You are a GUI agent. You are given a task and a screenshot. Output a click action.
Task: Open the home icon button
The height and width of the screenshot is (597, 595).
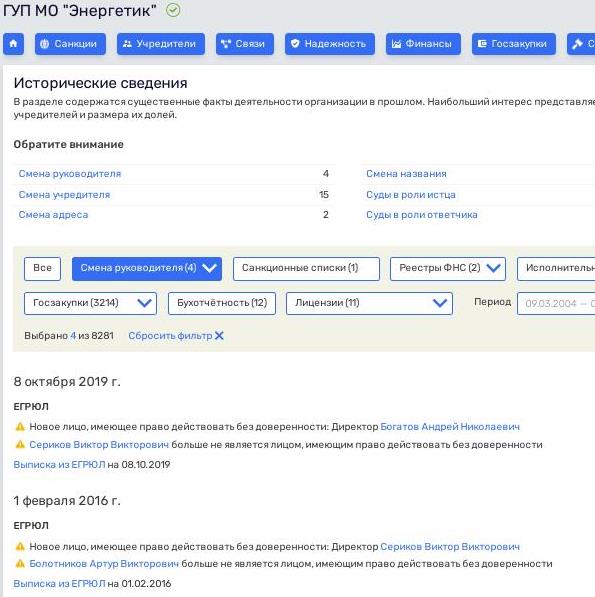13,44
